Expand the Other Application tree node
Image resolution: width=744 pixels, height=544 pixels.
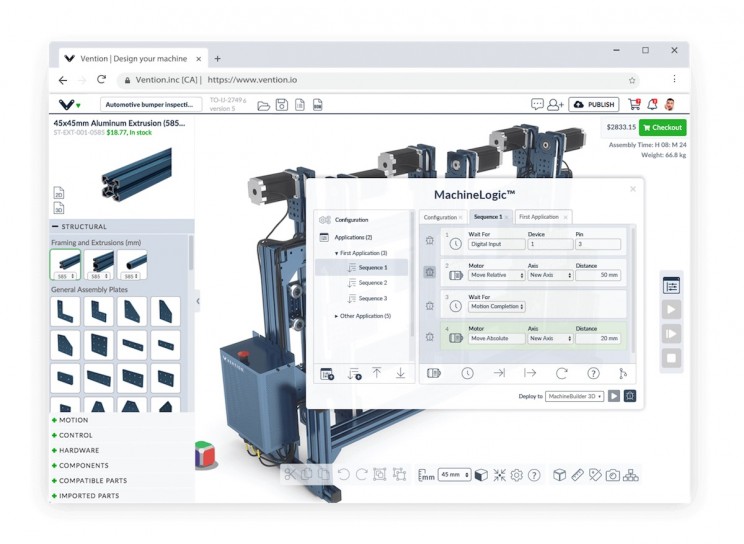336,316
